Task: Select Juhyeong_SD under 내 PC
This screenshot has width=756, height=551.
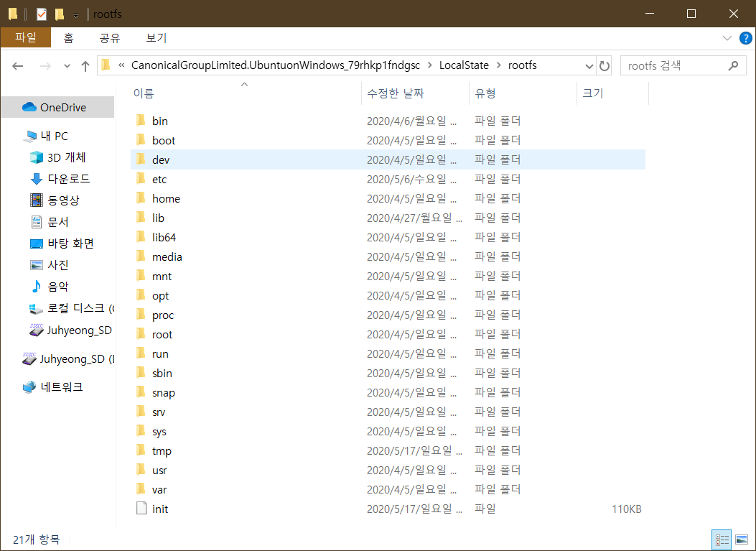Action: click(x=71, y=330)
